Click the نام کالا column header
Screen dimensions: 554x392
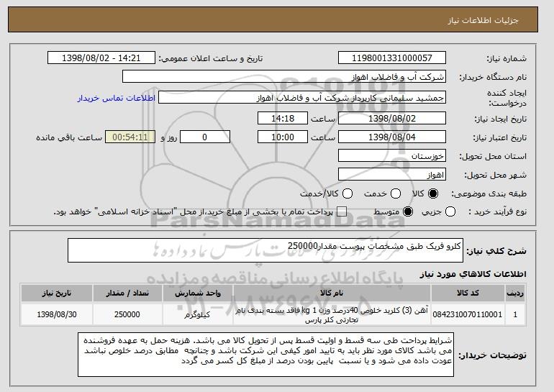coord(332,293)
